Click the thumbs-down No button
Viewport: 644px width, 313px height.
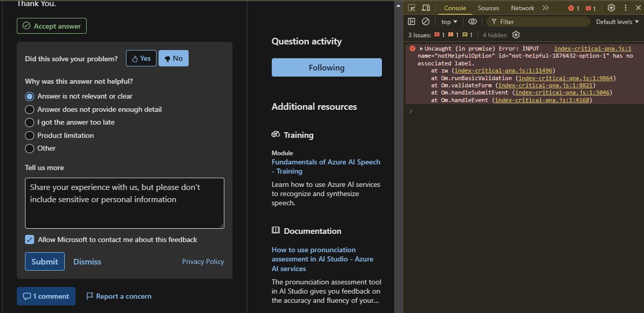(x=173, y=58)
